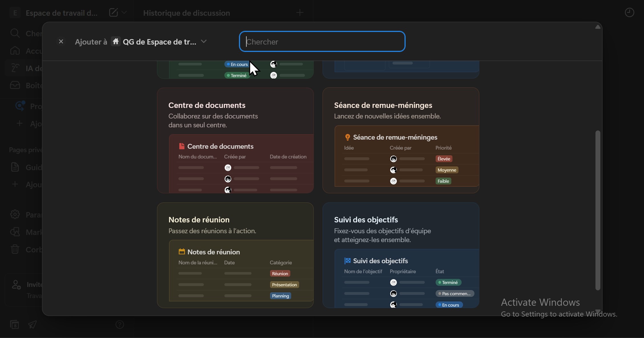Image resolution: width=644 pixels, height=338 pixels.
Task: Click the new page compose icon
Action: 113,13
